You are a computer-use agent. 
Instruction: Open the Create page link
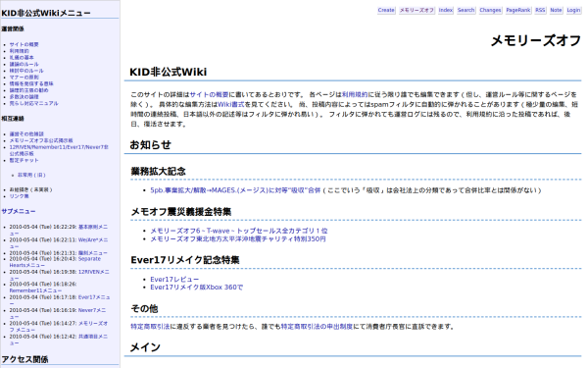click(x=386, y=10)
